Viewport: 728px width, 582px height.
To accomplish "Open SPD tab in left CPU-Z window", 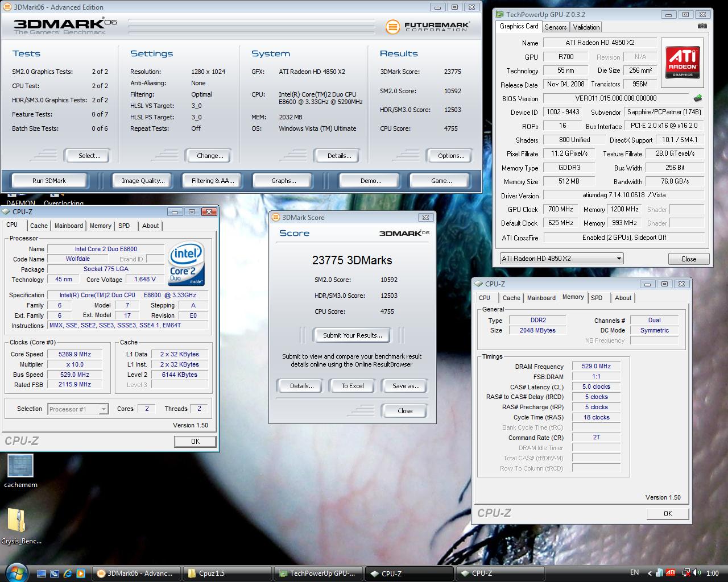I will (124, 226).
